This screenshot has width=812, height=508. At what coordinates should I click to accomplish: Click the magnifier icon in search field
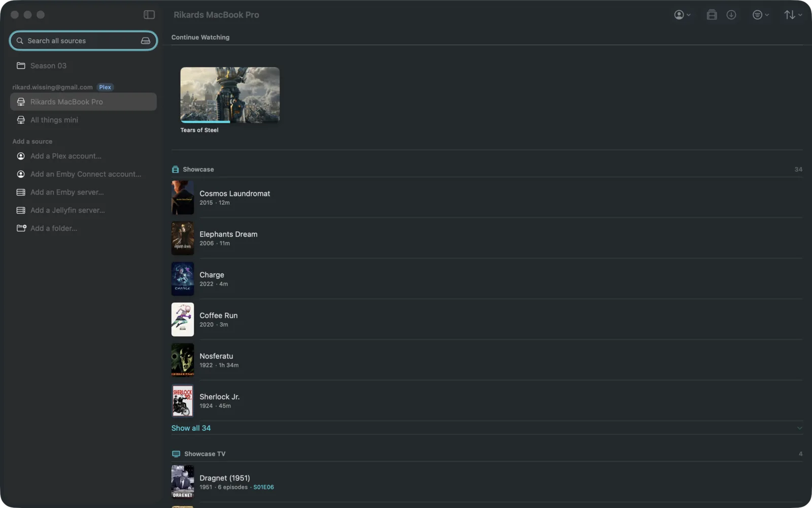(x=20, y=41)
